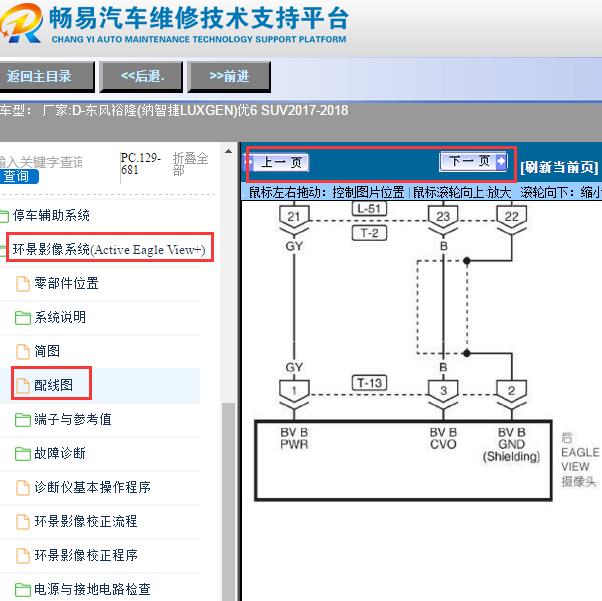Image resolution: width=602 pixels, height=601 pixels.
Task: Click the keyword search input field
Action: pyautogui.click(x=41, y=162)
